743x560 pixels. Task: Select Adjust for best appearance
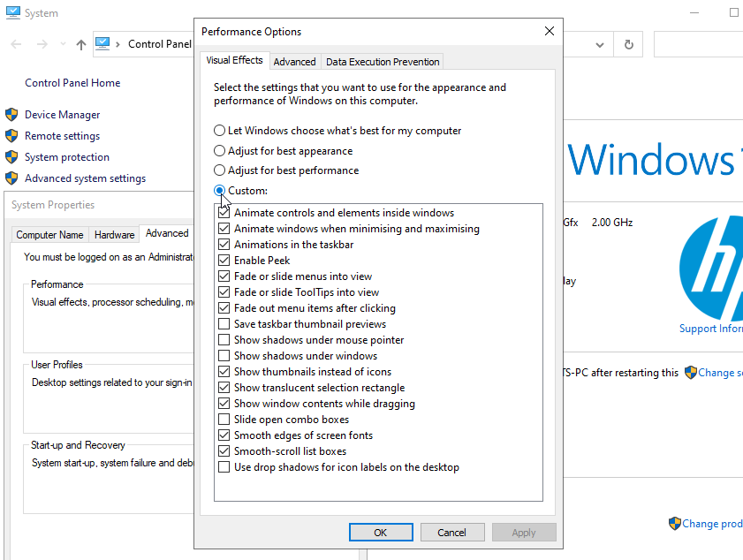coord(284,151)
